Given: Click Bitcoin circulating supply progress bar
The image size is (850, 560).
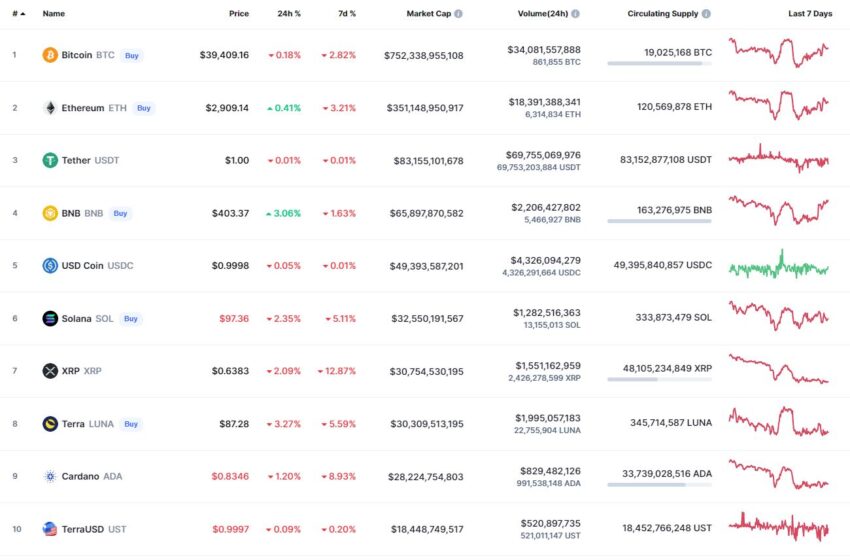Looking at the screenshot, I should pyautogui.click(x=659, y=63).
